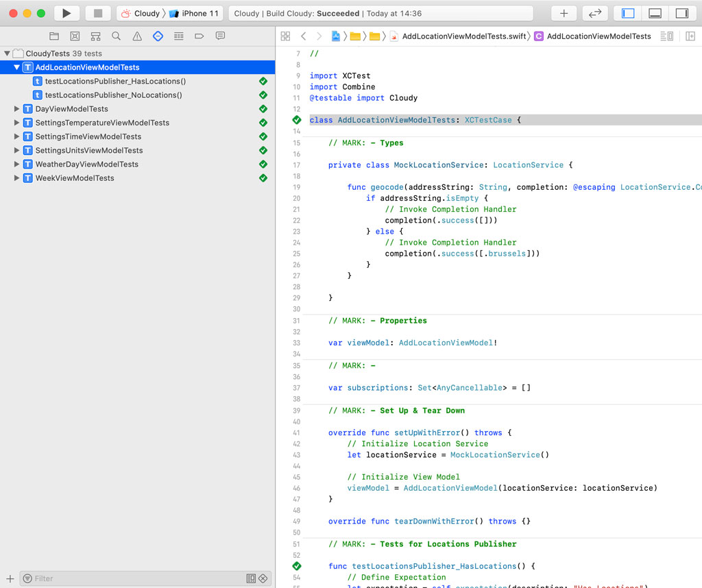Run the app with the play button
The width and height of the screenshot is (702, 588).
(x=66, y=12)
